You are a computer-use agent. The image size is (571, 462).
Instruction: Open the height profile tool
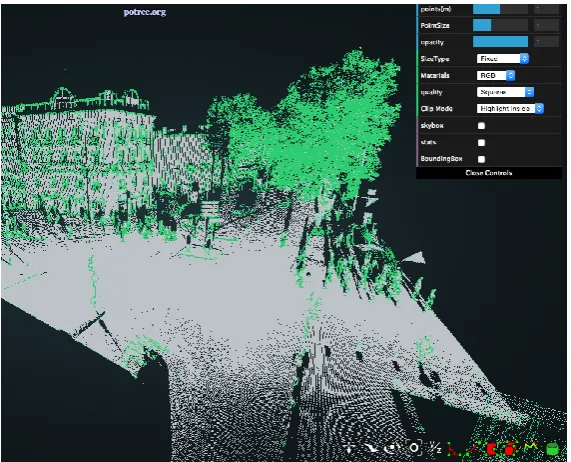pyautogui.click(x=531, y=447)
